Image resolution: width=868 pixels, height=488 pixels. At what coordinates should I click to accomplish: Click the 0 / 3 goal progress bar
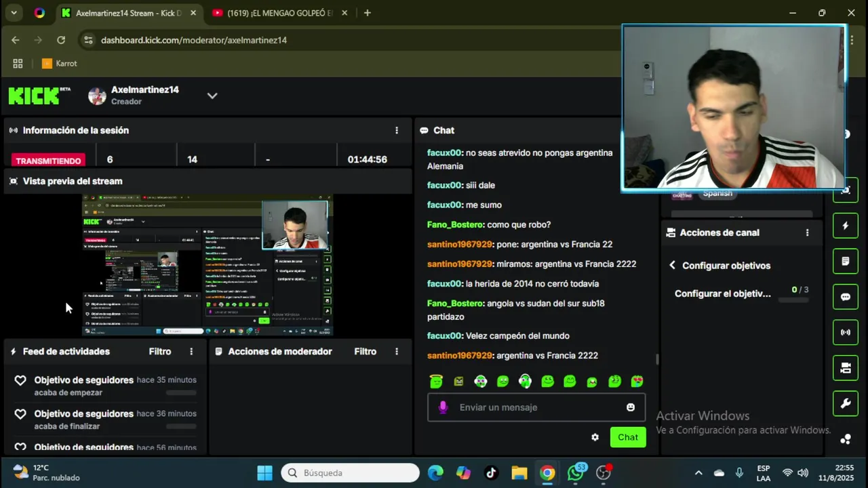793,299
